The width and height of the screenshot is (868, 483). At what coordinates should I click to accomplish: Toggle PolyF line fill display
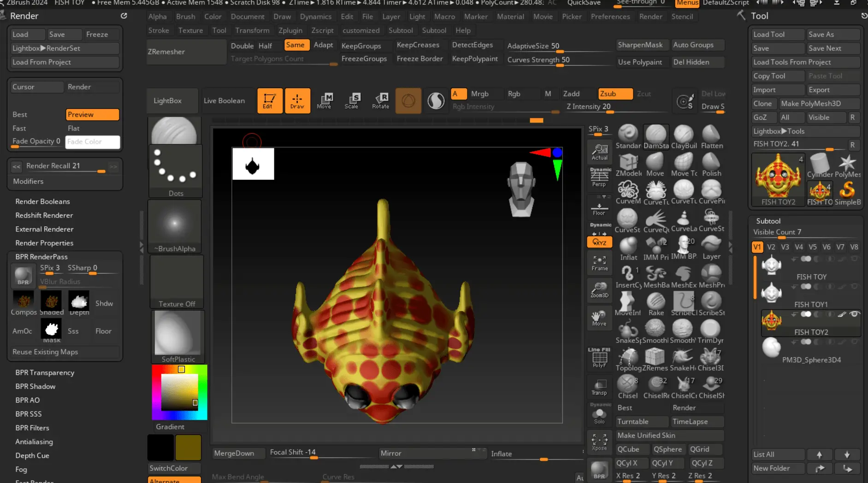coord(599,359)
